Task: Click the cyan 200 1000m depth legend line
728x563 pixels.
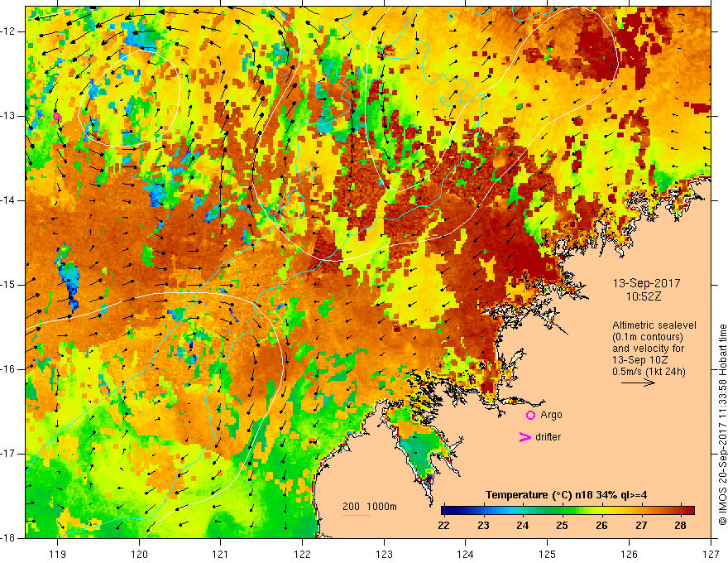Action: tap(356, 515)
